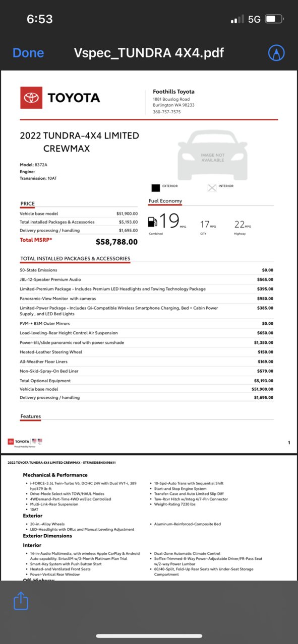Image resolution: width=298 pixels, height=644 pixels.
Task: Tap the 17 MPG city value
Action: tap(208, 225)
